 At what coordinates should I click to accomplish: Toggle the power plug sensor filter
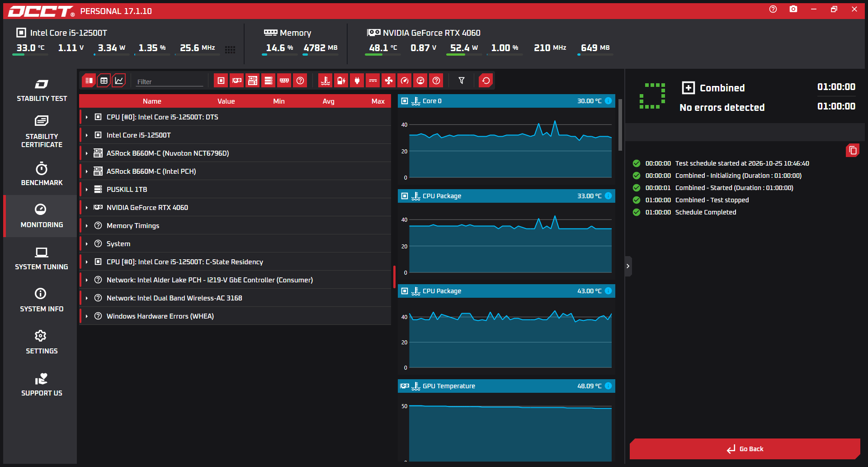pos(357,81)
